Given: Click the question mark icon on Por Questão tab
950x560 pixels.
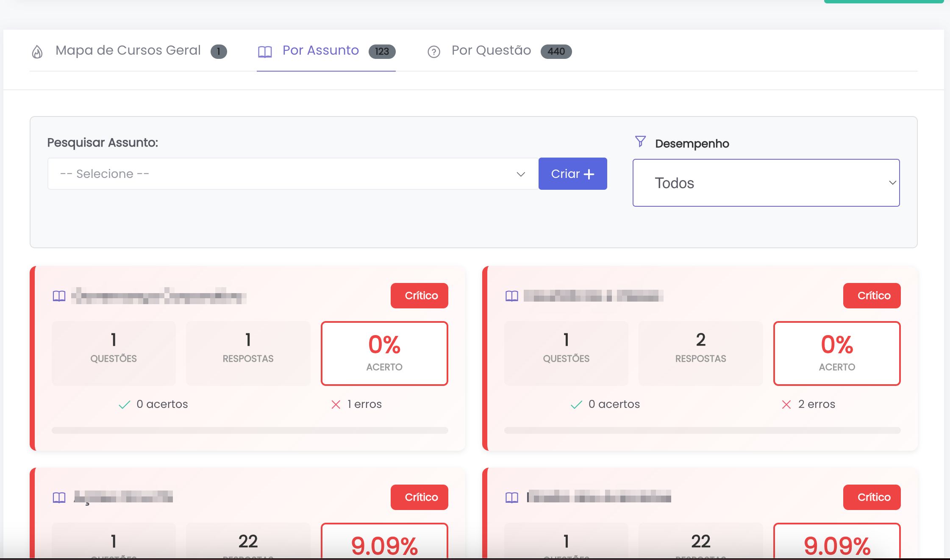Looking at the screenshot, I should point(433,52).
